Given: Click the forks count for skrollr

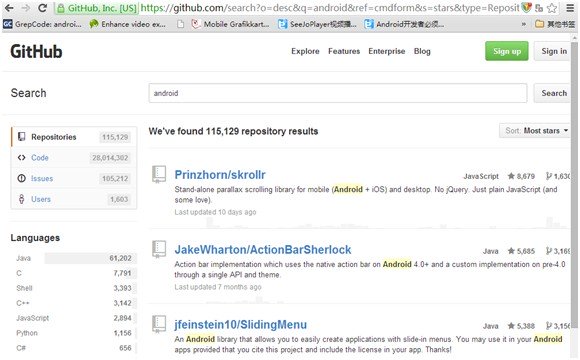Looking at the screenshot, I should coord(558,176).
